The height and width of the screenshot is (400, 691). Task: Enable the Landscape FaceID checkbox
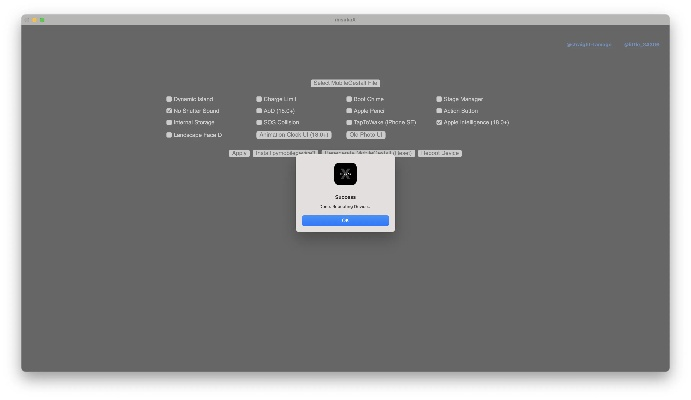pos(169,135)
